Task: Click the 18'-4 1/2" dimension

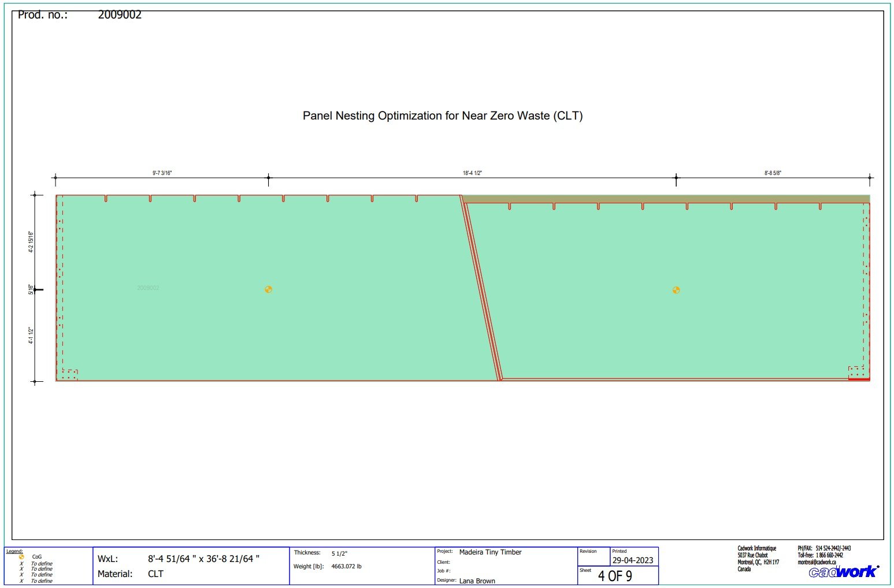Action: pos(472,173)
